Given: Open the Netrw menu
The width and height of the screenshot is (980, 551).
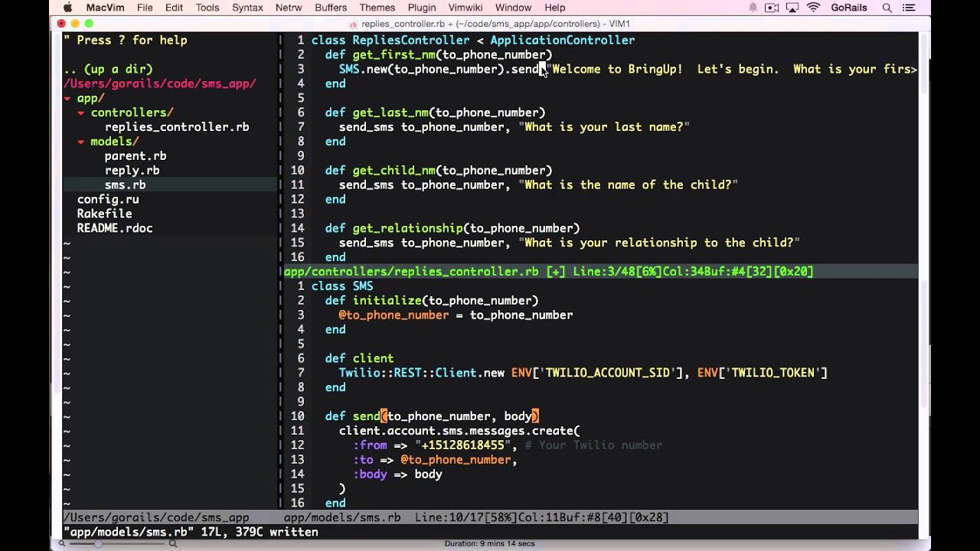Looking at the screenshot, I should [289, 8].
